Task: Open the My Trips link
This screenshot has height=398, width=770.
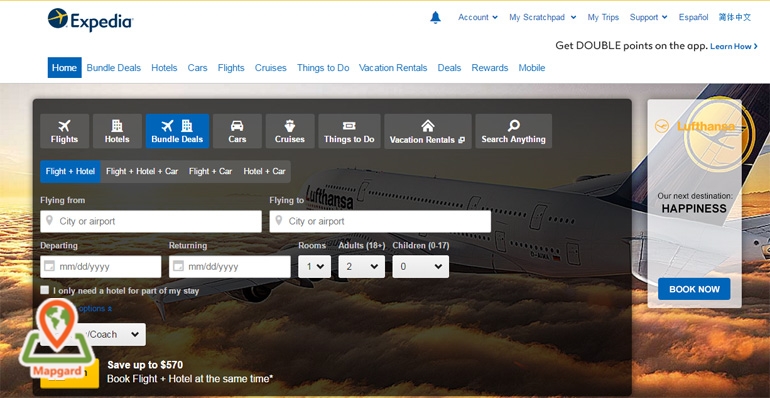Action: pyautogui.click(x=603, y=17)
